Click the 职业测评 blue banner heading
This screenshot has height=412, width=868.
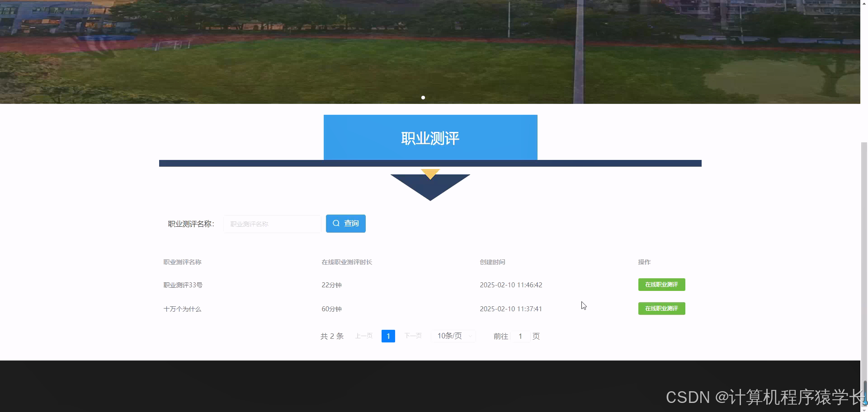click(x=430, y=137)
